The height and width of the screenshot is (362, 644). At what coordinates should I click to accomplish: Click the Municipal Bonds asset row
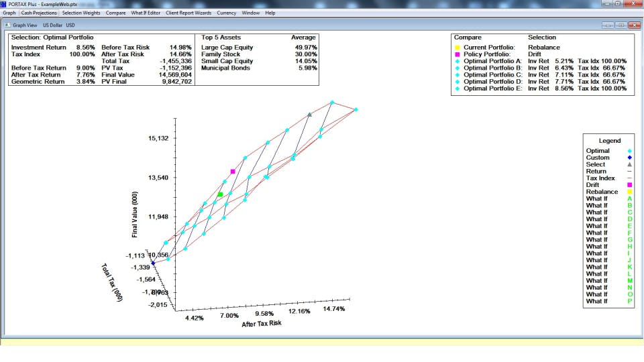click(x=259, y=68)
